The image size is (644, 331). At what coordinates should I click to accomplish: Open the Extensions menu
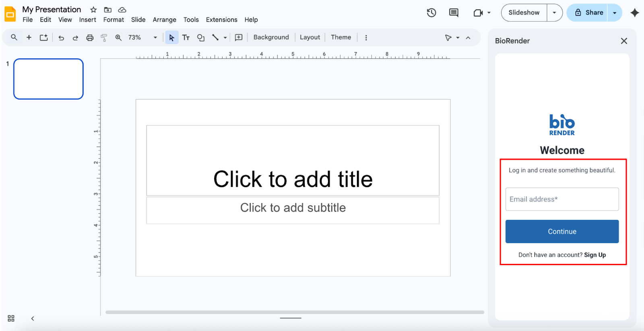coord(221,20)
